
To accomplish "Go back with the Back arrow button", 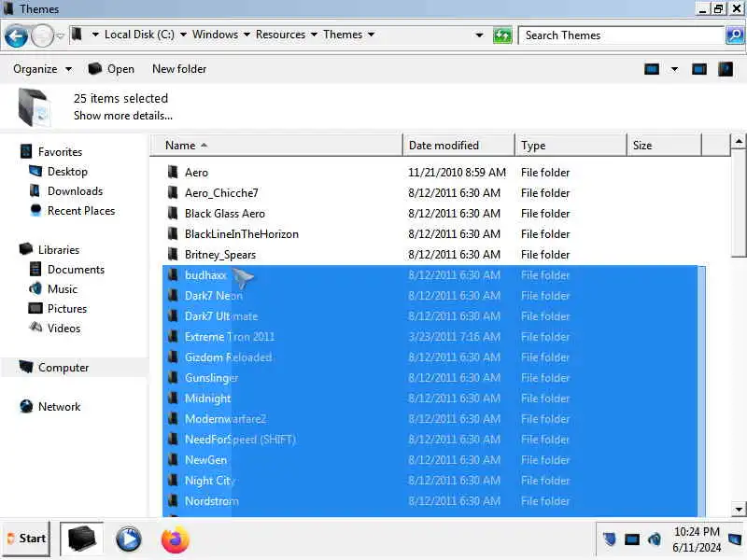I will [x=16, y=36].
